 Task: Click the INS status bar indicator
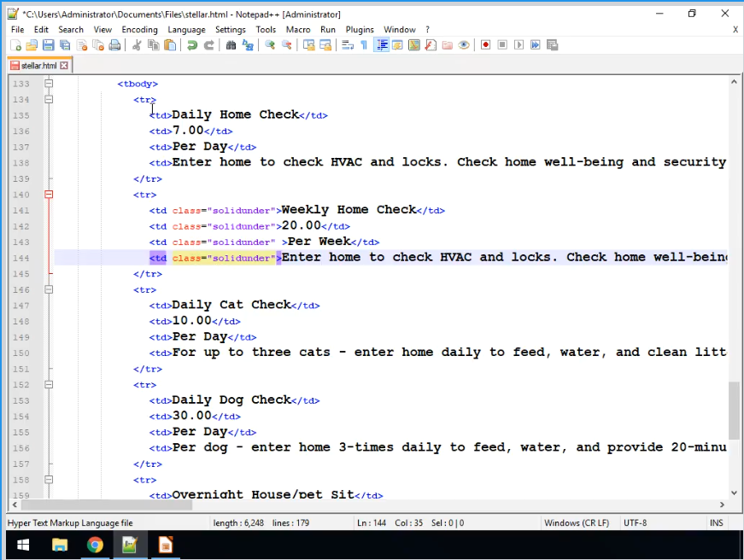click(x=717, y=523)
